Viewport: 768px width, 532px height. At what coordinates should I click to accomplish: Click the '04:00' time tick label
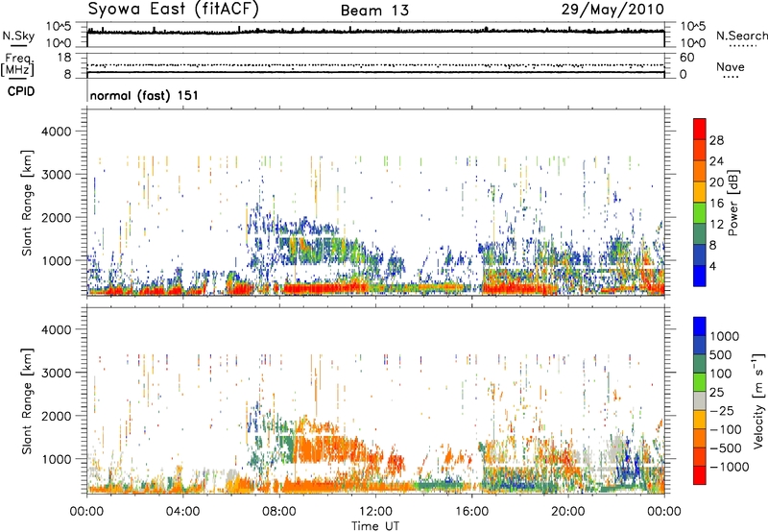(182, 512)
